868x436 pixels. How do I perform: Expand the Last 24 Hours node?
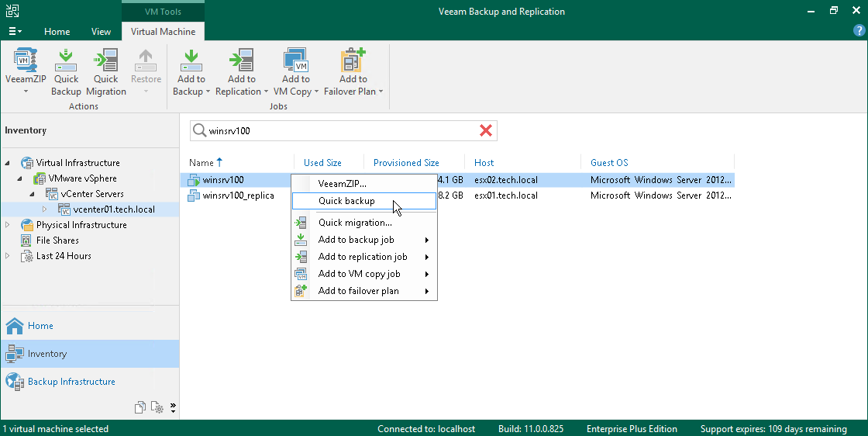pyautogui.click(x=9, y=256)
